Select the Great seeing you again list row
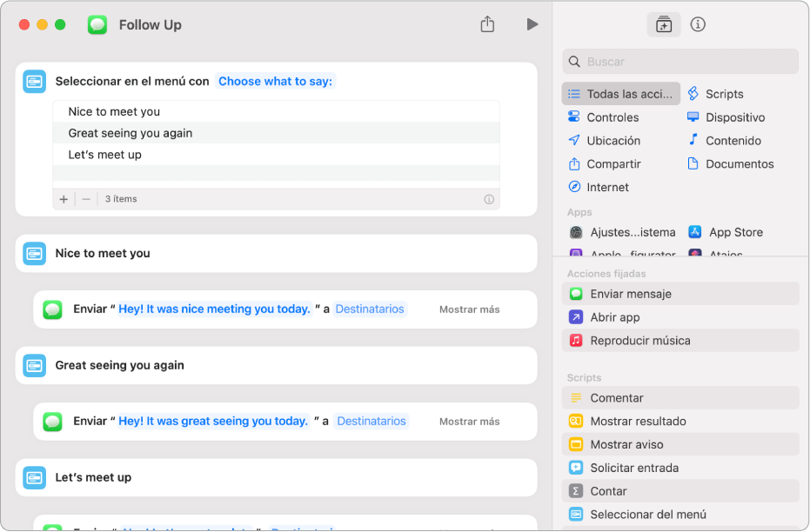 277,133
